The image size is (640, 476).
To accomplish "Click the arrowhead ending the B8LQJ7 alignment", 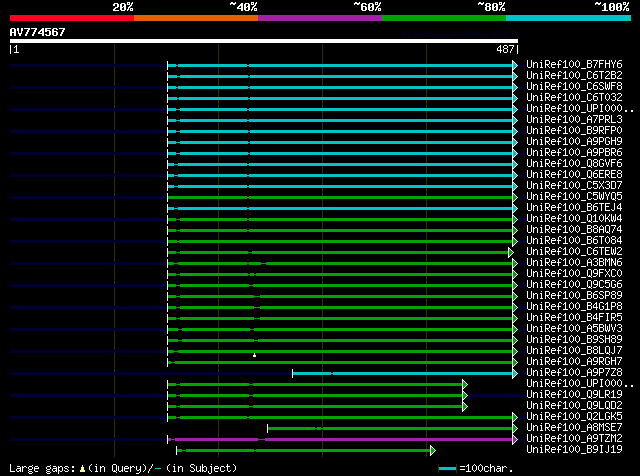I will [x=515, y=351].
